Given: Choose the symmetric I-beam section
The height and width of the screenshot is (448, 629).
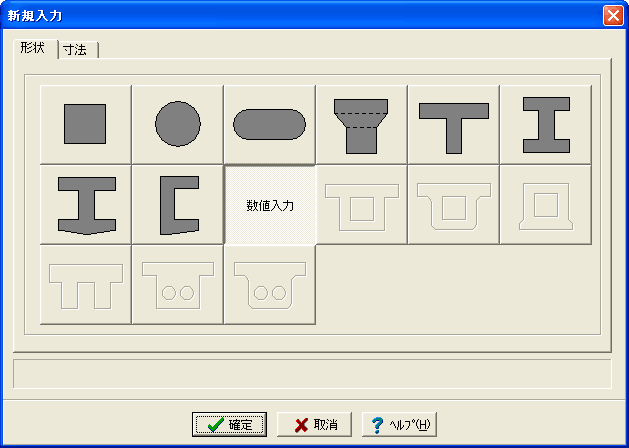Looking at the screenshot, I should click(x=546, y=124).
